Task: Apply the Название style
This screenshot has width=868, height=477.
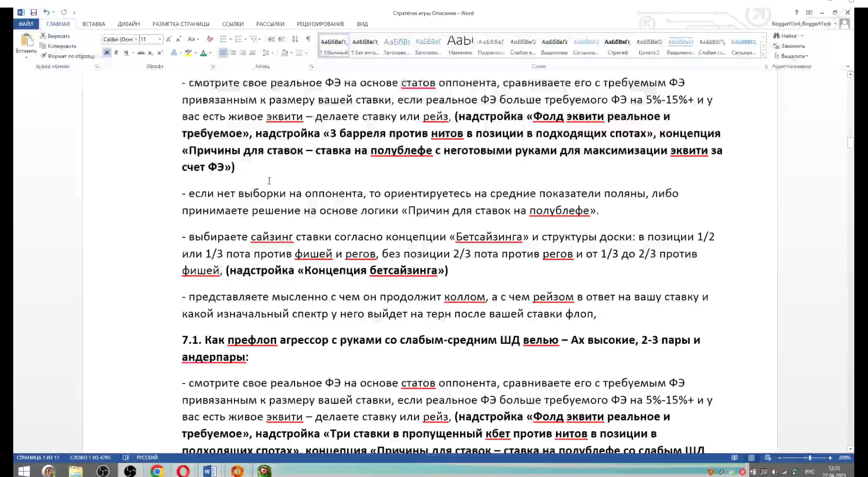Action: click(x=460, y=46)
